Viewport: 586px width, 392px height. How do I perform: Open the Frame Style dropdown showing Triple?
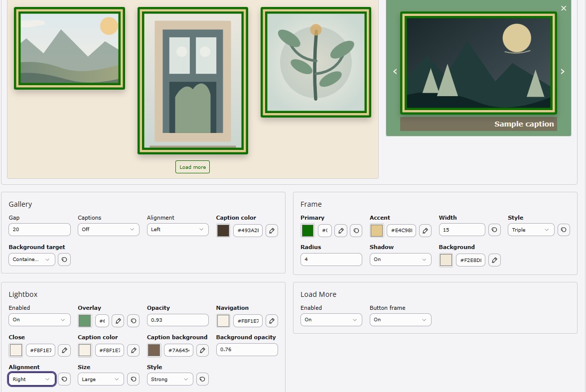pos(531,230)
